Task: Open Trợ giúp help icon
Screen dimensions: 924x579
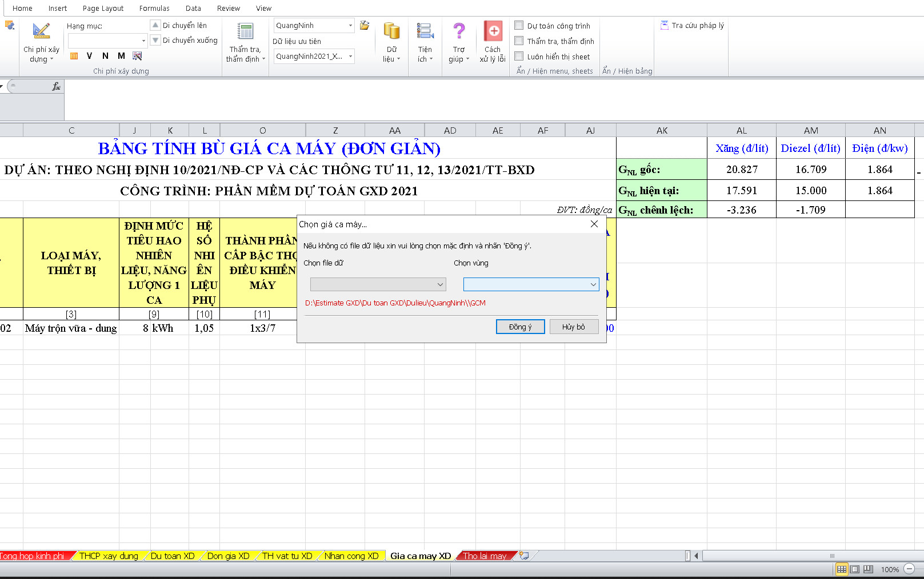Action: pos(459,32)
